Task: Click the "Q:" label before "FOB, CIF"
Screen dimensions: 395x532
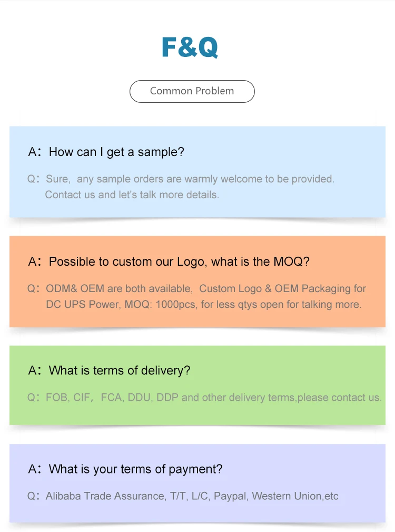Action: pos(33,398)
